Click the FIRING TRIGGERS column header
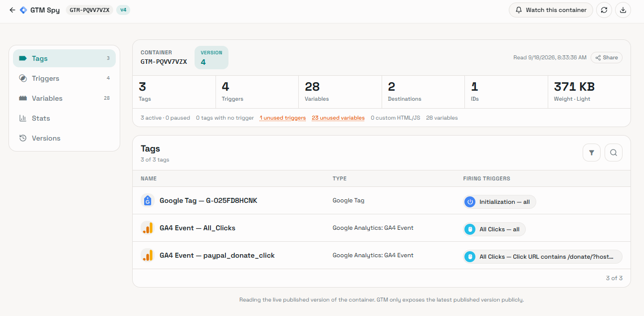 click(x=486, y=178)
